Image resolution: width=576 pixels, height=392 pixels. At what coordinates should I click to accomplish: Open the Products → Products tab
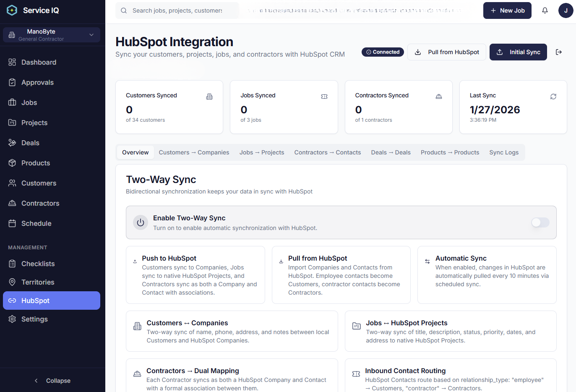point(450,152)
